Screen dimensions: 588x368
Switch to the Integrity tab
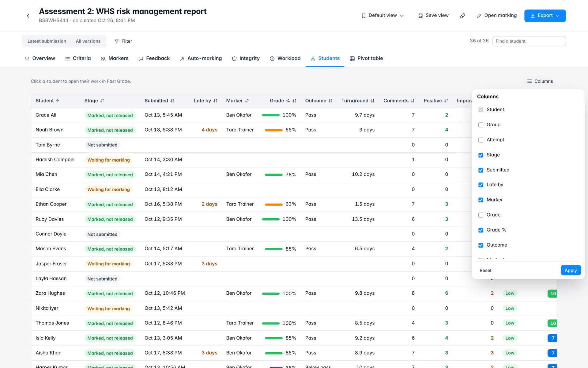pos(246,58)
